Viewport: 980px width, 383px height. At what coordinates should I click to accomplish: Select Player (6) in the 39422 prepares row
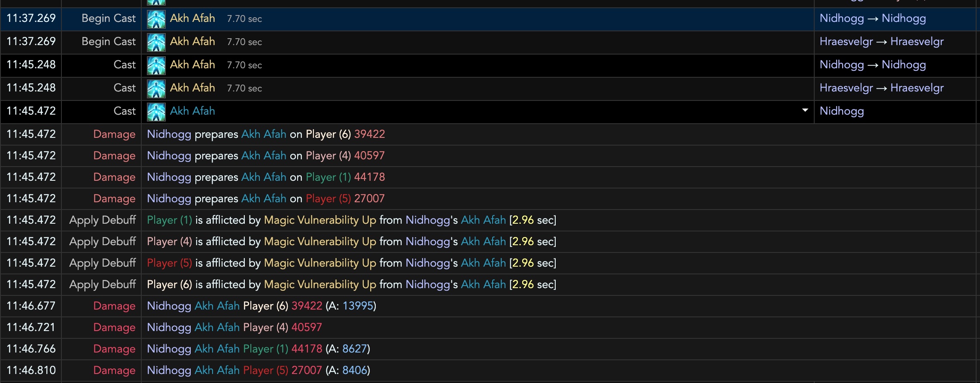(328, 134)
